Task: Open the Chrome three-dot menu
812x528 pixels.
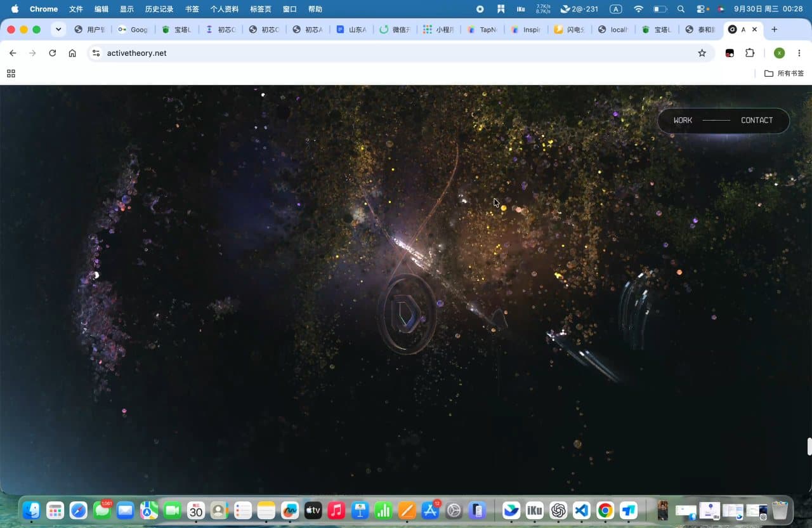Action: (799, 53)
